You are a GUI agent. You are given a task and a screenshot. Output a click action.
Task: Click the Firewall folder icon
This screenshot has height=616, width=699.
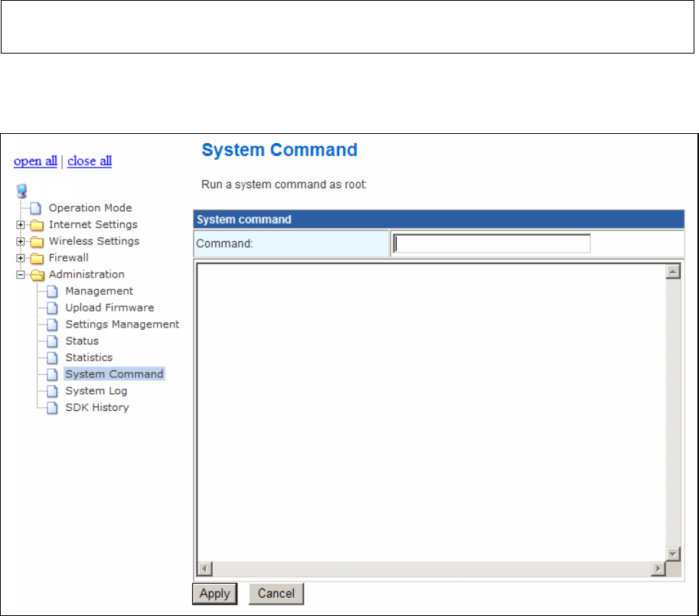[x=37, y=259]
